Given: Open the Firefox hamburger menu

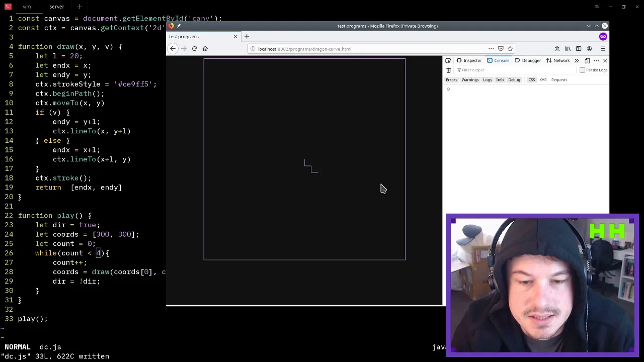Looking at the screenshot, I should pos(603,49).
